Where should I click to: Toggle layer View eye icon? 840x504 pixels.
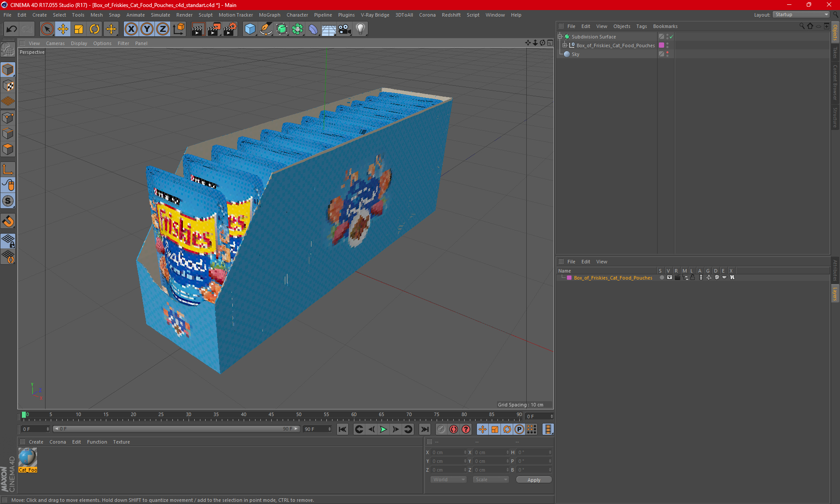669,278
